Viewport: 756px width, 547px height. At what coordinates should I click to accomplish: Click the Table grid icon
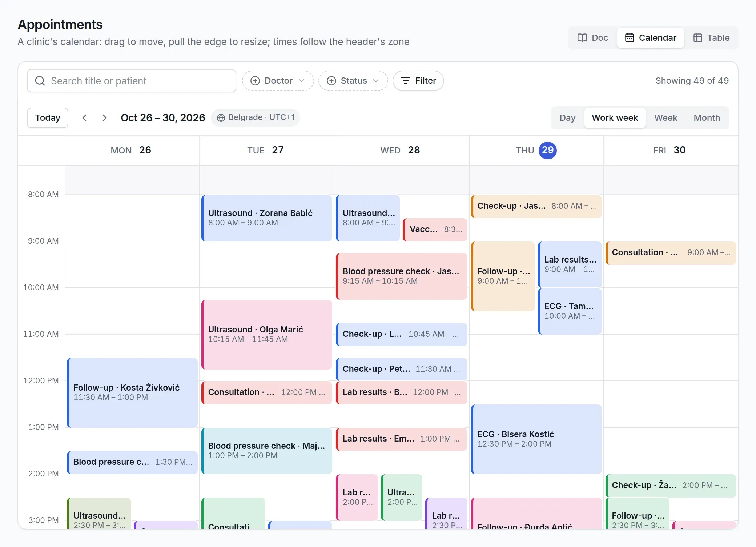(698, 38)
